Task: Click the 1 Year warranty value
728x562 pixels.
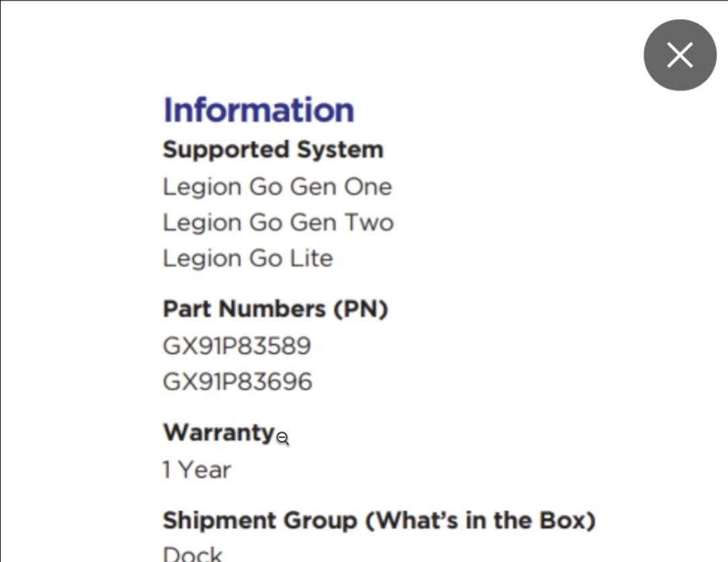Action: pos(197,469)
